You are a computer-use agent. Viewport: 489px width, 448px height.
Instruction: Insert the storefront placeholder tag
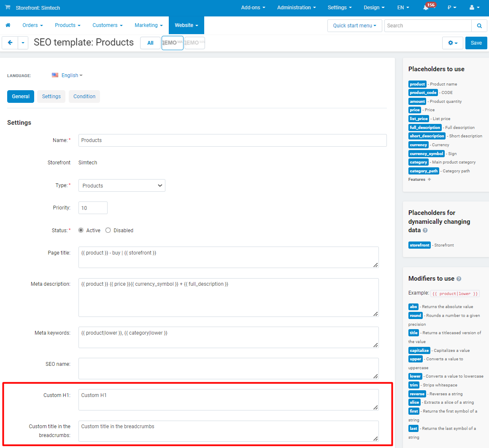coord(419,245)
